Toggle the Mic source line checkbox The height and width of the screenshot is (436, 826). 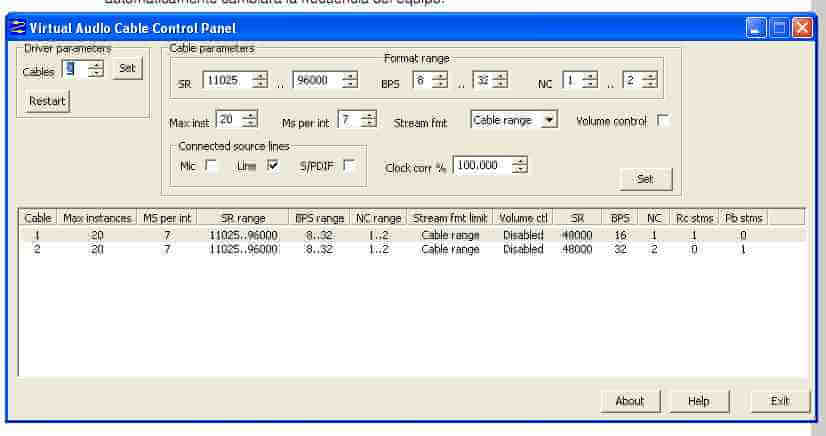(211, 166)
